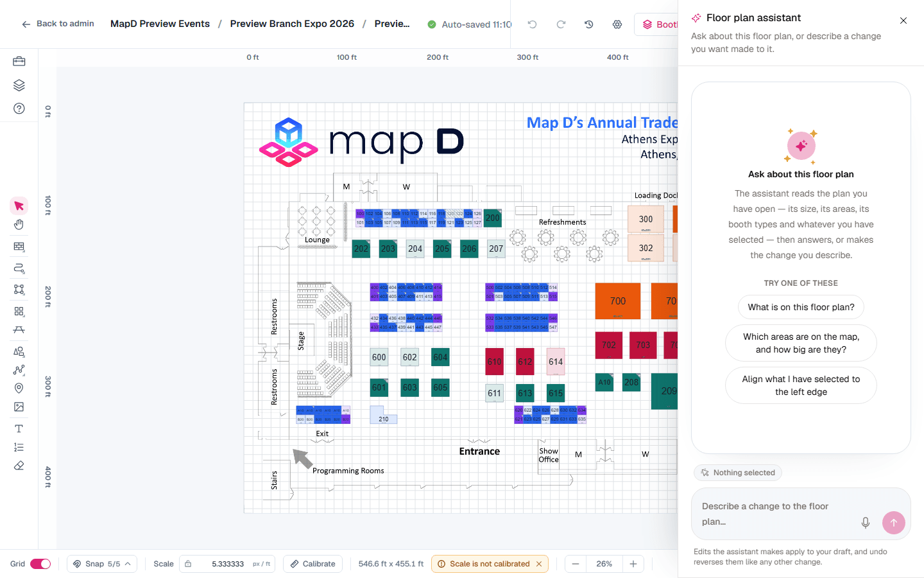Click the orange booth 700 on the map

618,301
